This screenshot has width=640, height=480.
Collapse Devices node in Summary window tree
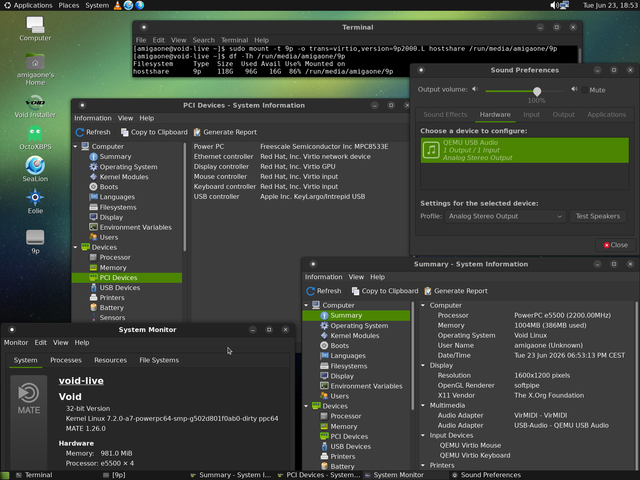[x=307, y=406]
